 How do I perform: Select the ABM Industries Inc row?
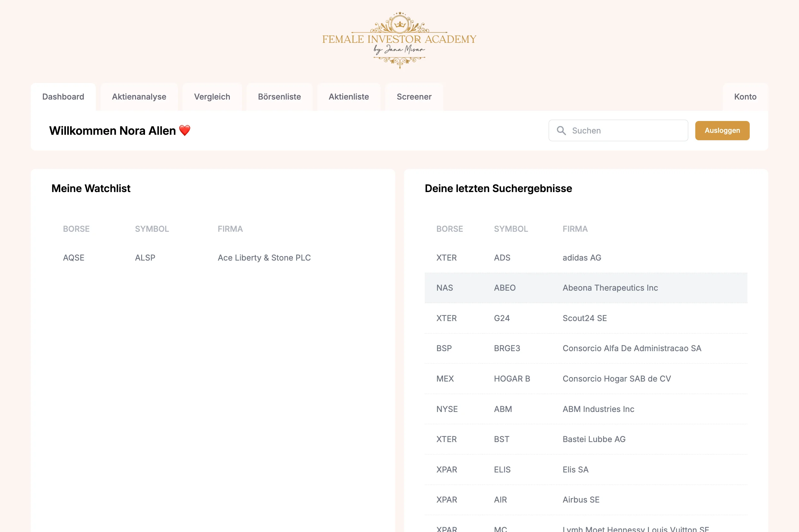tap(598, 409)
